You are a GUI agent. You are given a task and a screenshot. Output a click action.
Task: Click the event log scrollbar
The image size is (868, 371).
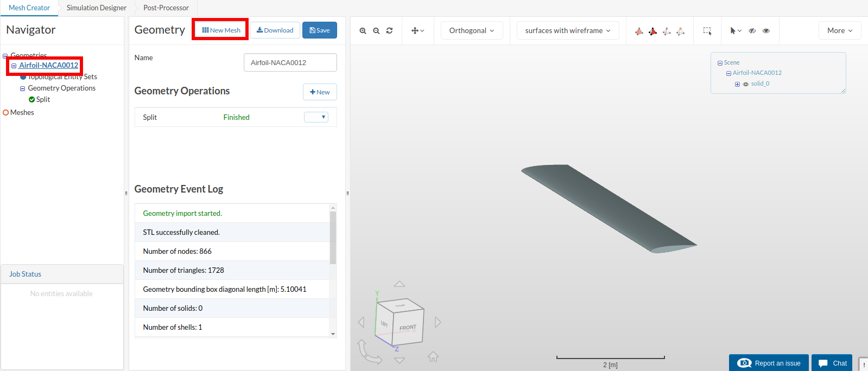point(333,238)
